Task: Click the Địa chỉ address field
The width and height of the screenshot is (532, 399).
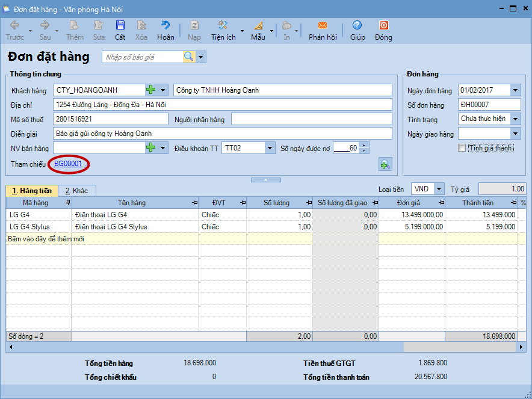Action: pyautogui.click(x=223, y=105)
